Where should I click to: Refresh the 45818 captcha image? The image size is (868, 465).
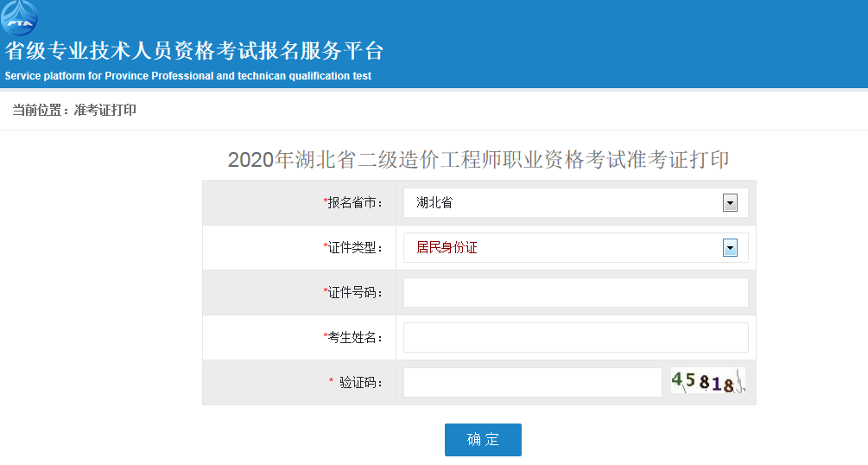coord(708,381)
